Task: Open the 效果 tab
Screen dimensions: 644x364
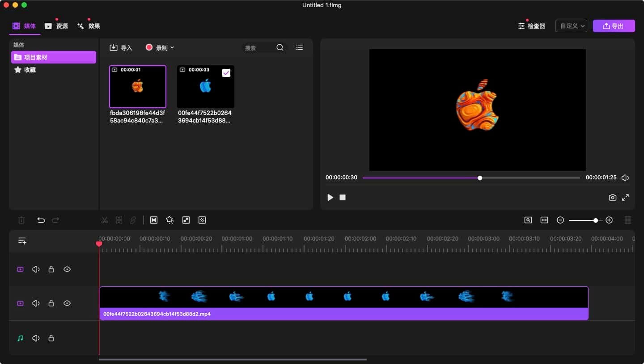Action: [89, 26]
